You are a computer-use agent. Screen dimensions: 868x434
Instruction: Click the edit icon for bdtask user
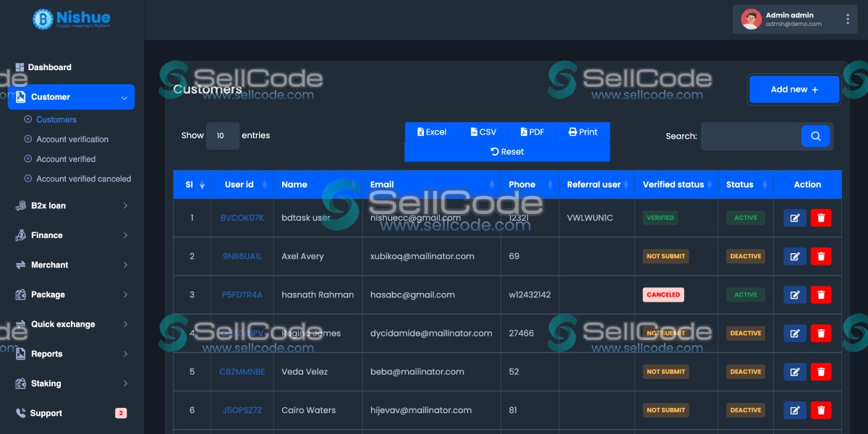pos(794,217)
